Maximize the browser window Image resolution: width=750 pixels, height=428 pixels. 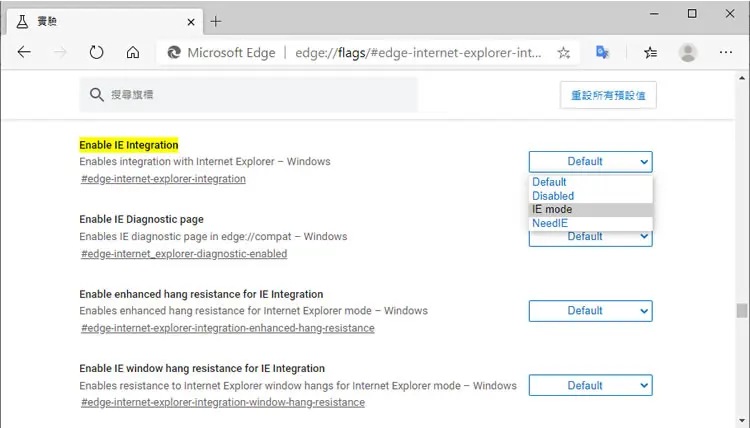point(692,13)
